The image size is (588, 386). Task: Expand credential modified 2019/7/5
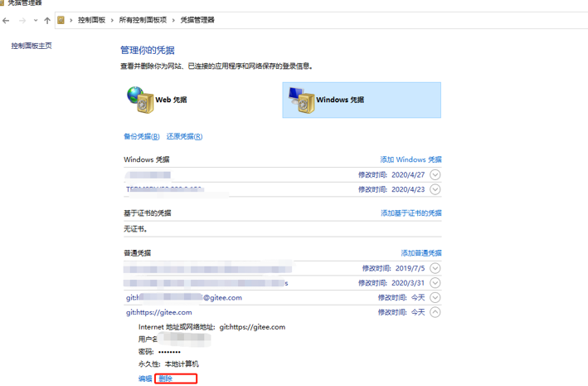click(435, 268)
